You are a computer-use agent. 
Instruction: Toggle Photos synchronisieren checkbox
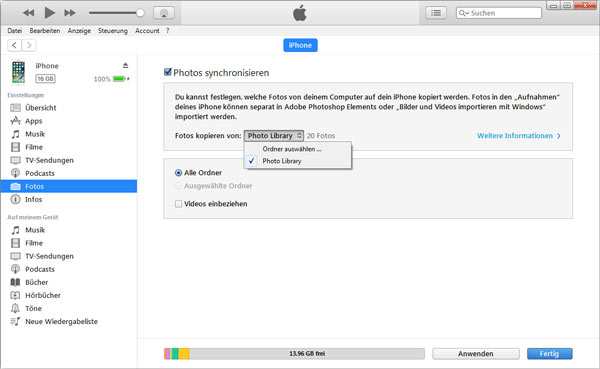pos(168,72)
